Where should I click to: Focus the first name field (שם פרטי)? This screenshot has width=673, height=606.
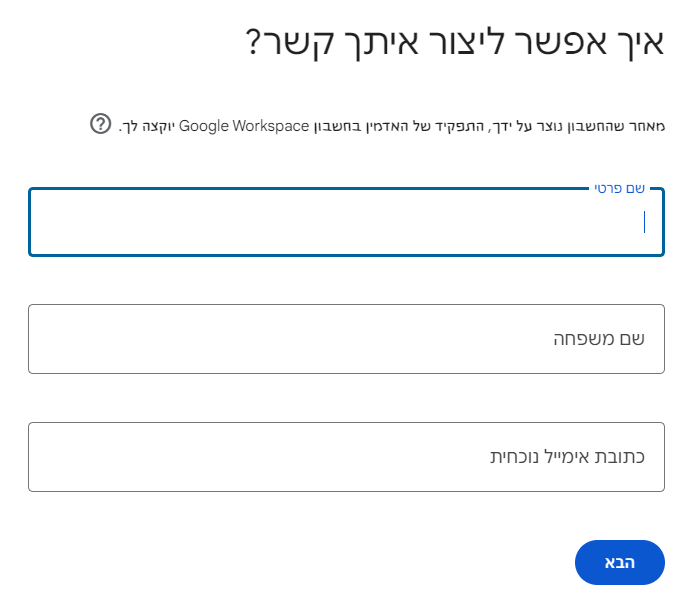(346, 222)
